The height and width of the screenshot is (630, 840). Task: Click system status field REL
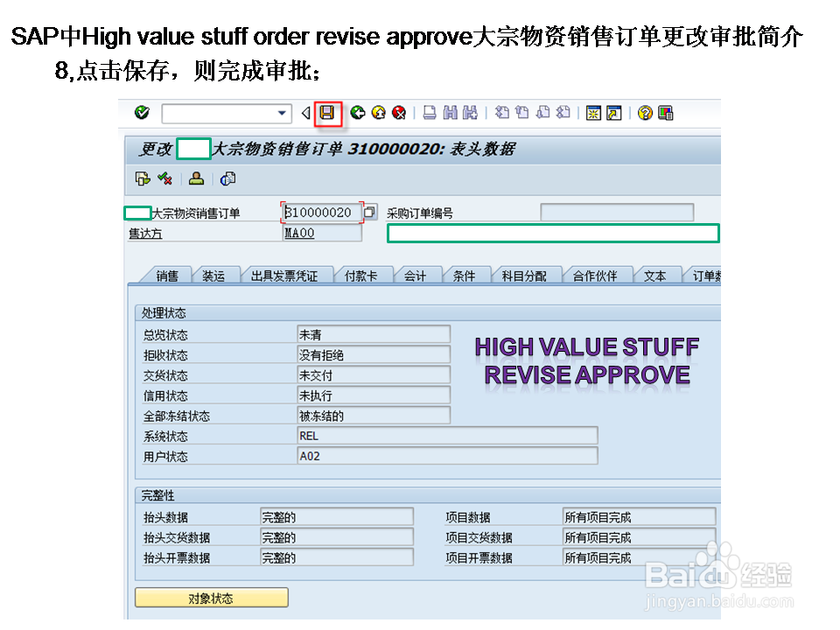pyautogui.click(x=447, y=436)
